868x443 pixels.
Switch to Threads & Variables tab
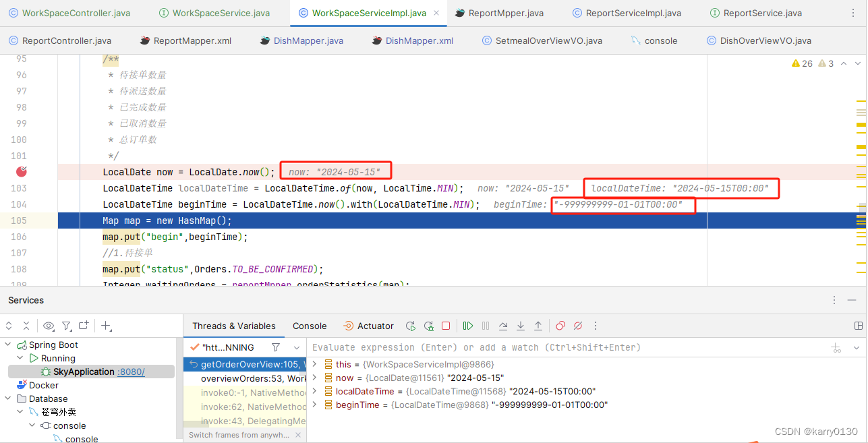(x=233, y=326)
